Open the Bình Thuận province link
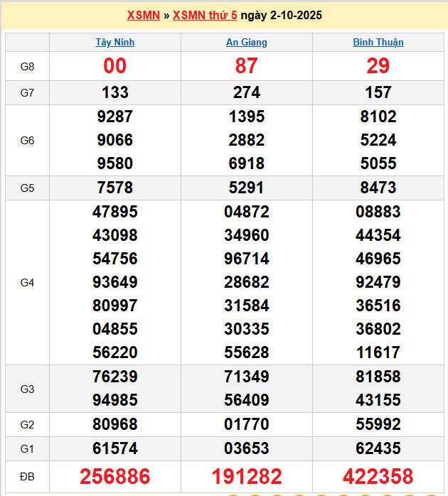The image size is (448, 496). pyautogui.click(x=378, y=42)
